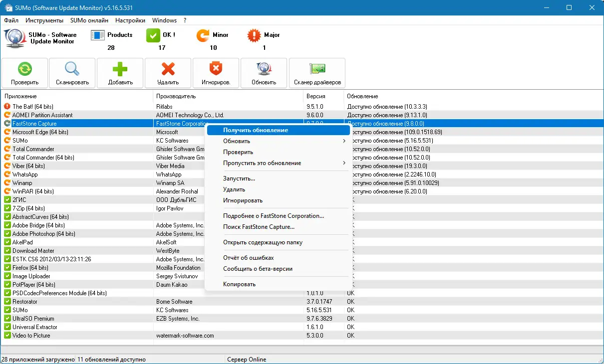Click the Добавить green plus button
The image size is (604, 364).
click(120, 73)
